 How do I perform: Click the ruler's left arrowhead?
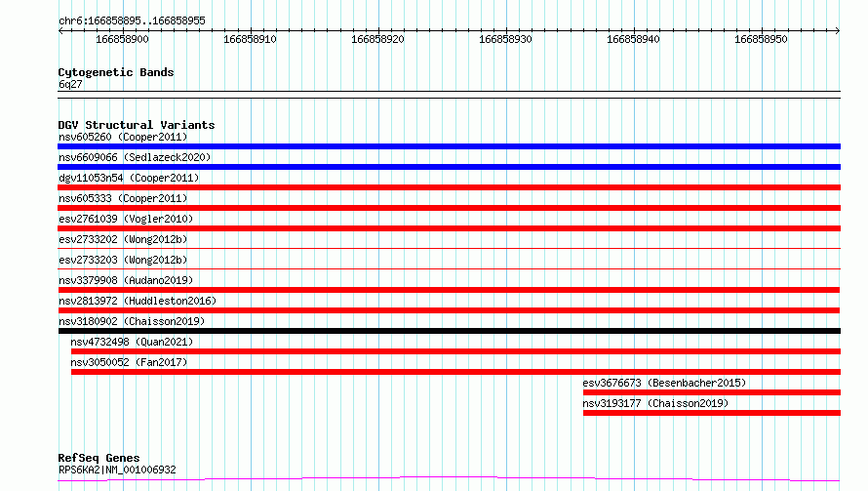coord(60,30)
